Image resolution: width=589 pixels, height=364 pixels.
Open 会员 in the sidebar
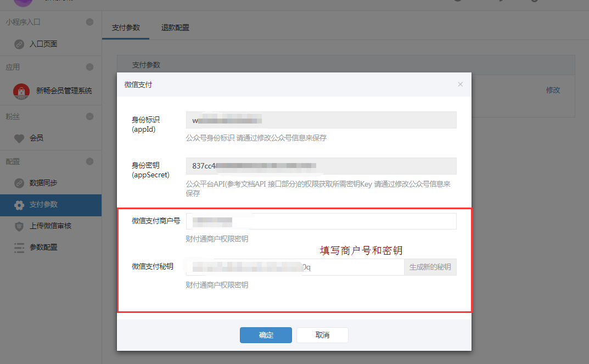coord(36,138)
